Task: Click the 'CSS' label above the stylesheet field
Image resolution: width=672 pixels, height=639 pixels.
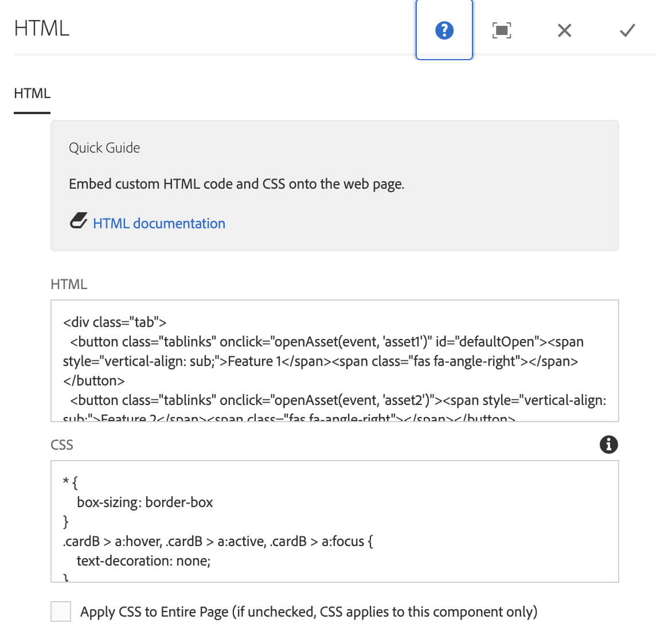Action: (62, 445)
